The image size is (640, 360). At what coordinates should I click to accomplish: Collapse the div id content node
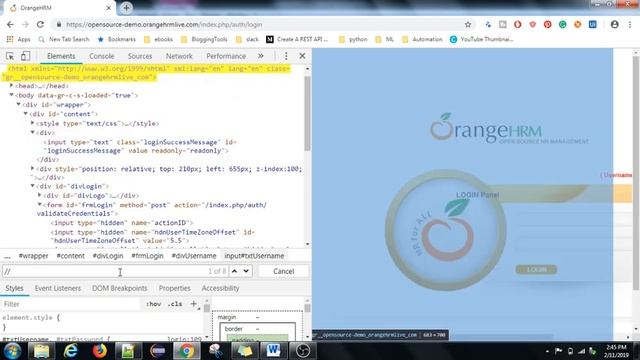tap(25, 114)
